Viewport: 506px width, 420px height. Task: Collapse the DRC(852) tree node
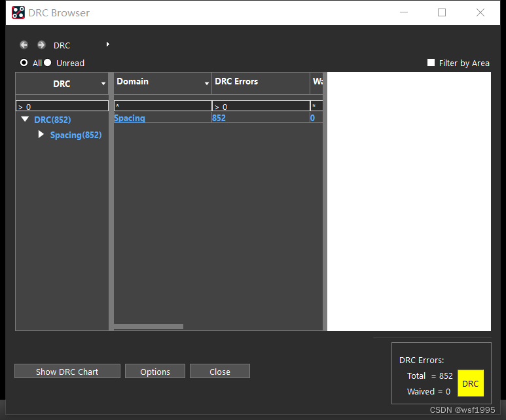(x=25, y=119)
